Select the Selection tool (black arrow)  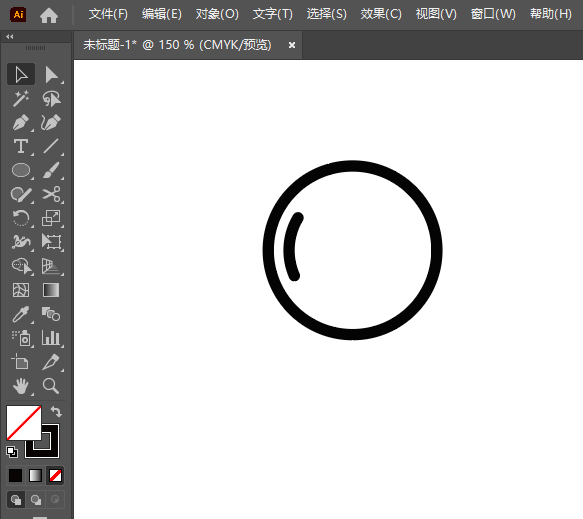tap(21, 74)
